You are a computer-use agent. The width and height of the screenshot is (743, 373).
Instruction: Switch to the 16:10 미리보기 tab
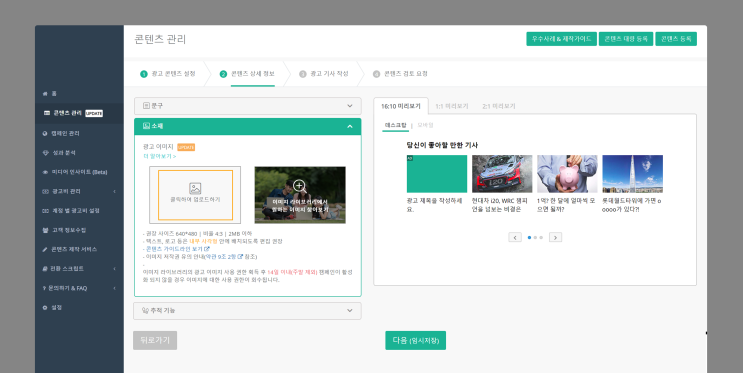pyautogui.click(x=401, y=106)
